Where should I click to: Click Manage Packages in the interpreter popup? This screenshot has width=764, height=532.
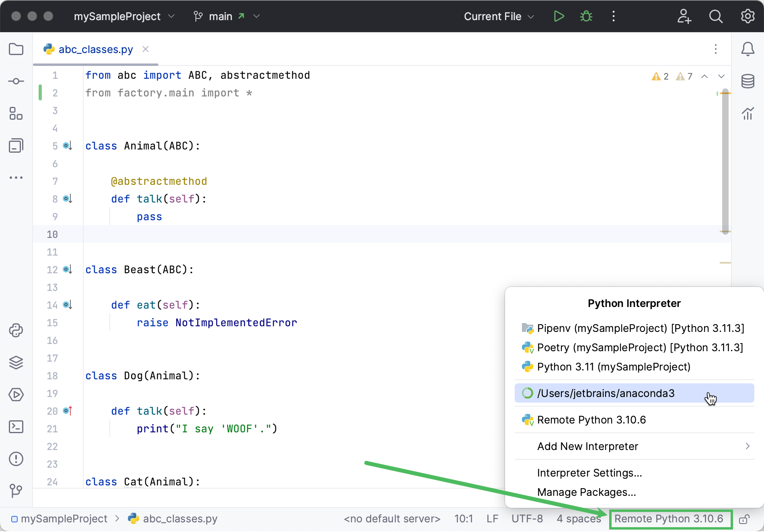point(586,492)
